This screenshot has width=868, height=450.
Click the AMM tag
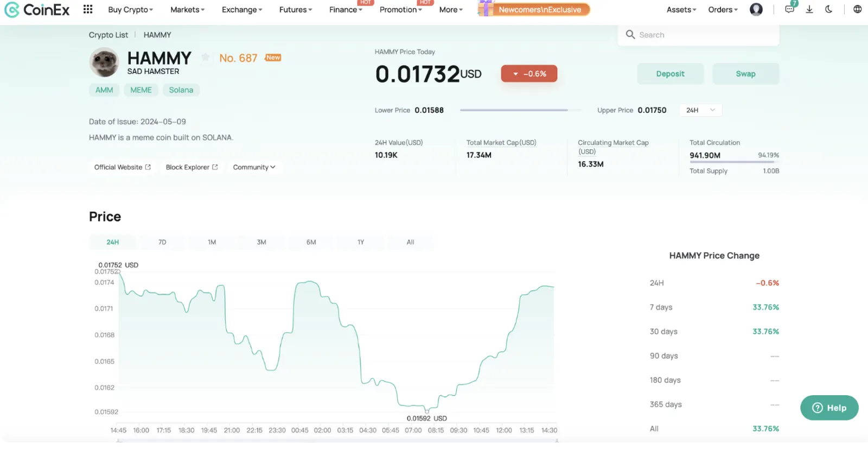click(104, 90)
